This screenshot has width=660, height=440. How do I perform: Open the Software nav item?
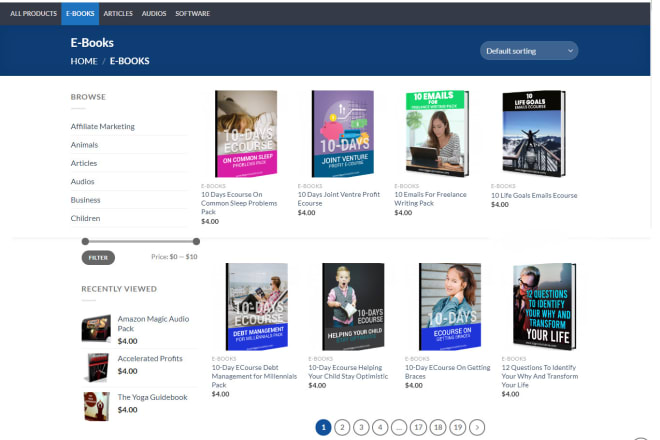click(192, 13)
